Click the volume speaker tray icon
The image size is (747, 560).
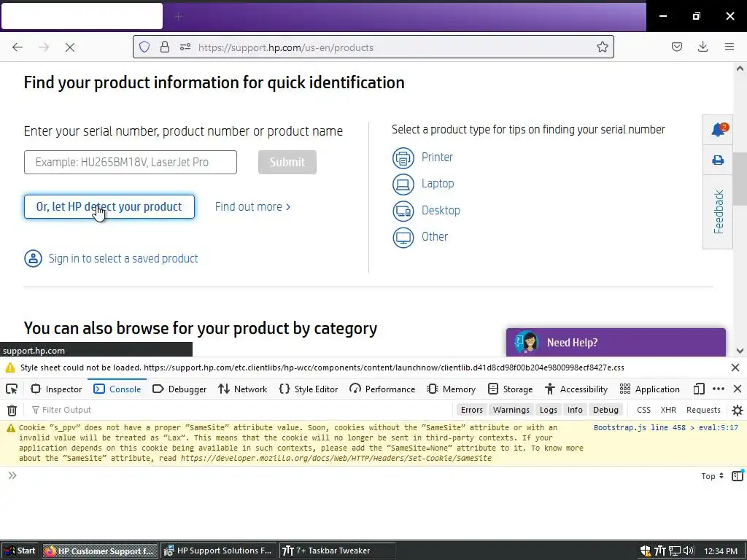689,551
